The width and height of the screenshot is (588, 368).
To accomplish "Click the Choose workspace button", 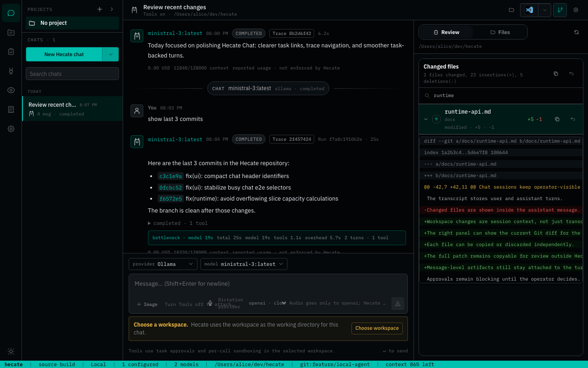I will pos(377,328).
